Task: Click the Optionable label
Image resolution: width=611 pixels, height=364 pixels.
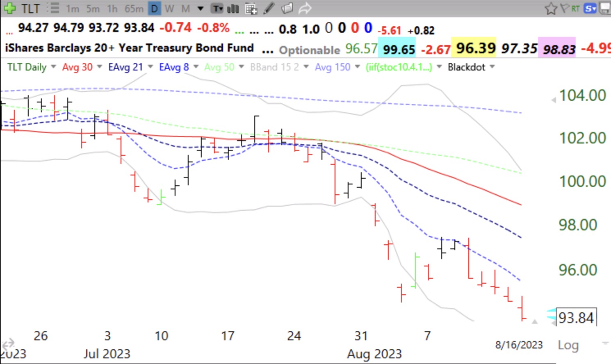Action: point(310,50)
